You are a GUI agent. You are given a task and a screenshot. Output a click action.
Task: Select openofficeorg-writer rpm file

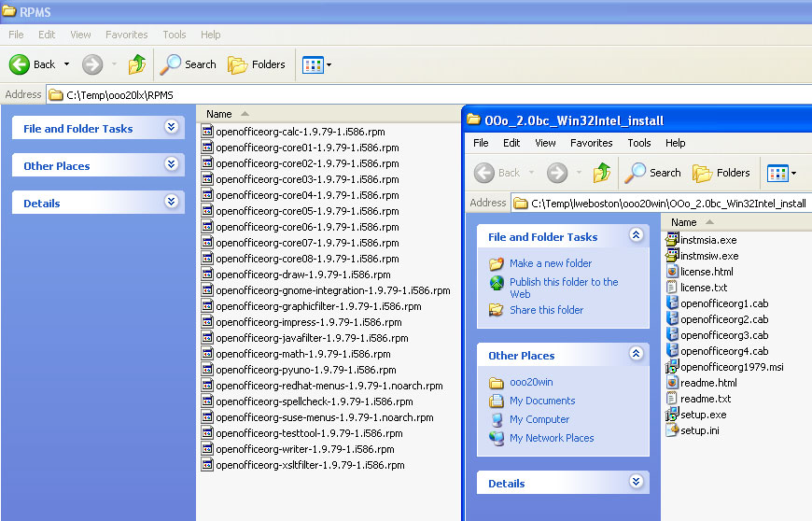pos(304,449)
